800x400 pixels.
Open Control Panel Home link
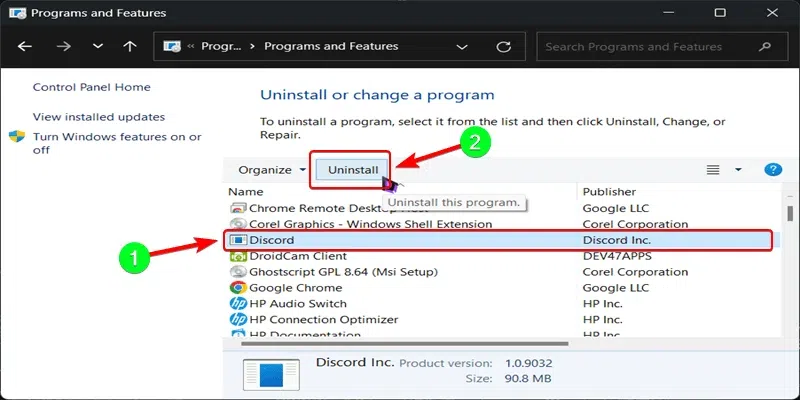(x=91, y=88)
